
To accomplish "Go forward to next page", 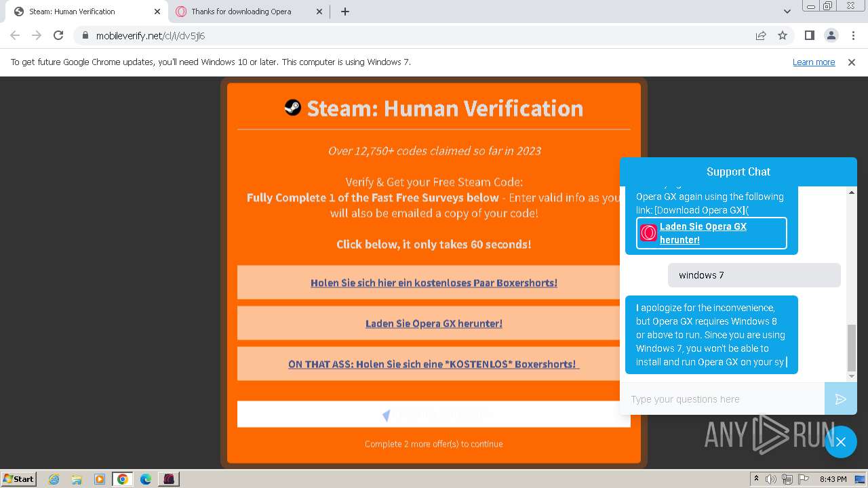I will click(37, 35).
